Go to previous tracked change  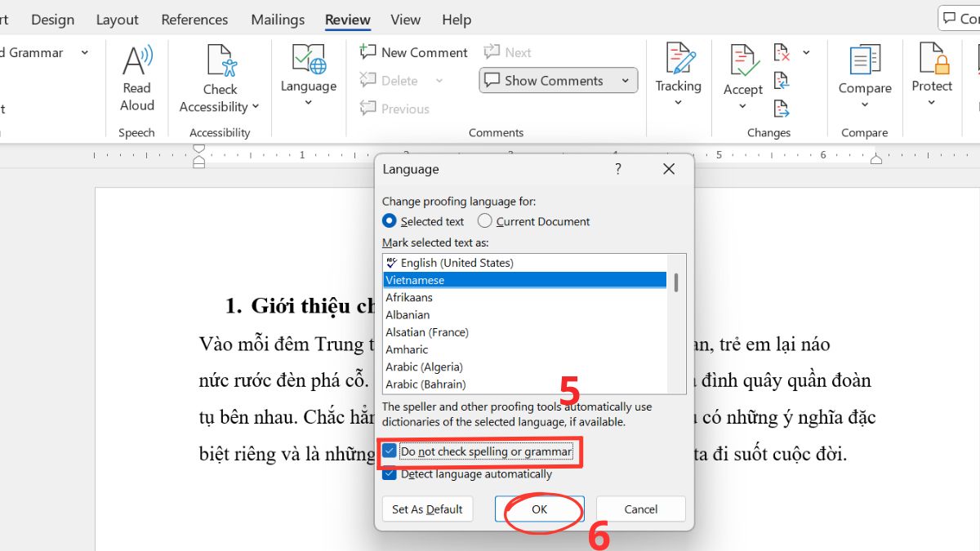click(782, 81)
